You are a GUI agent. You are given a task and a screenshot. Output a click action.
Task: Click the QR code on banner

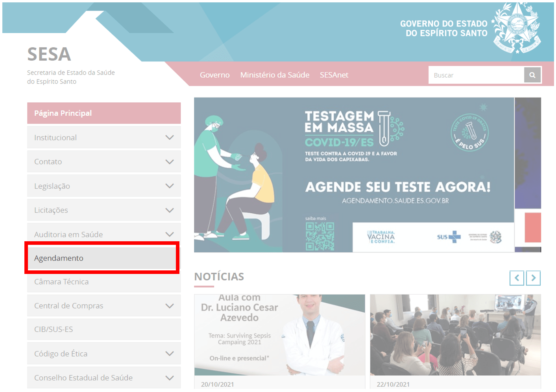click(x=320, y=237)
